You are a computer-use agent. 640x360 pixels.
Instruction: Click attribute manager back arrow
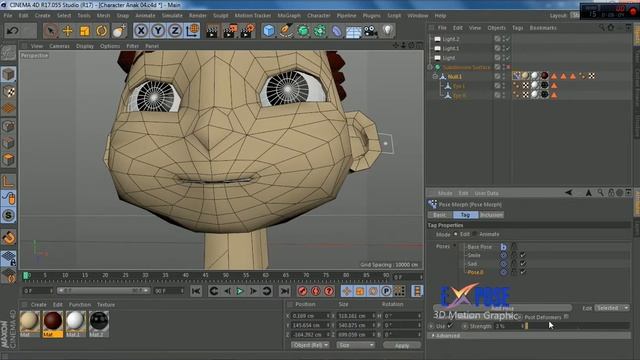click(x=568, y=193)
